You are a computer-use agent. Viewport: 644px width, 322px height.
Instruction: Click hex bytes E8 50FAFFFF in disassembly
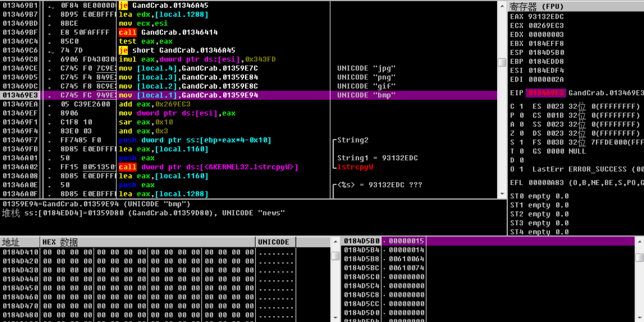click(85, 32)
